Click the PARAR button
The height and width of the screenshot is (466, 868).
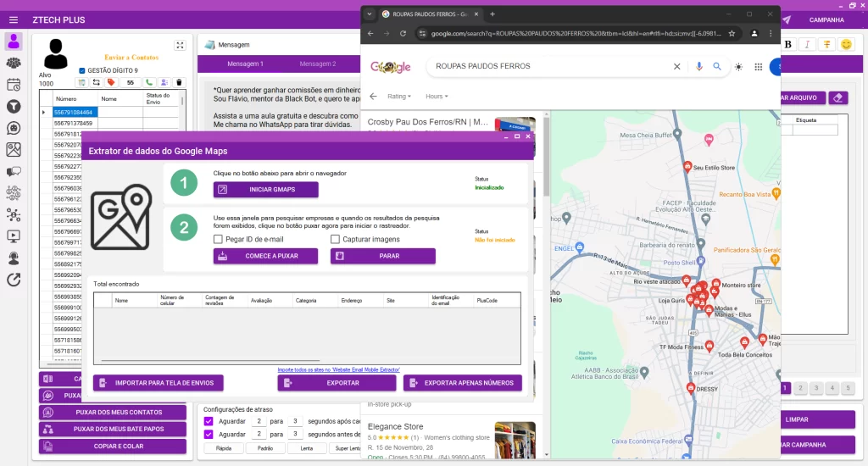pos(383,256)
